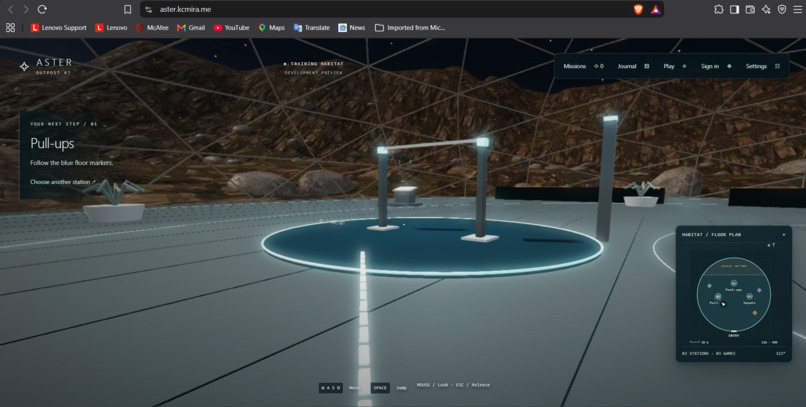806x407 pixels.
Task: Open the YouTube bookmark
Action: pyautogui.click(x=231, y=28)
